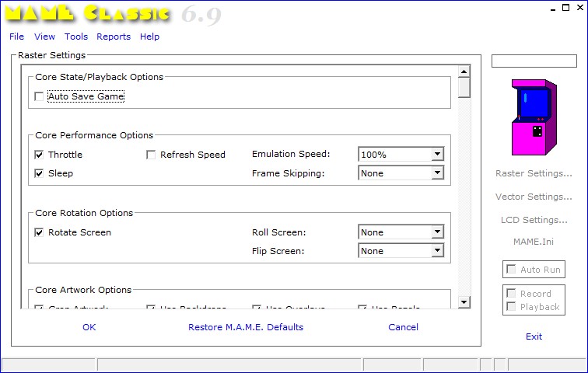
Task: Expand the Frame Skipping dropdown
Action: click(436, 173)
